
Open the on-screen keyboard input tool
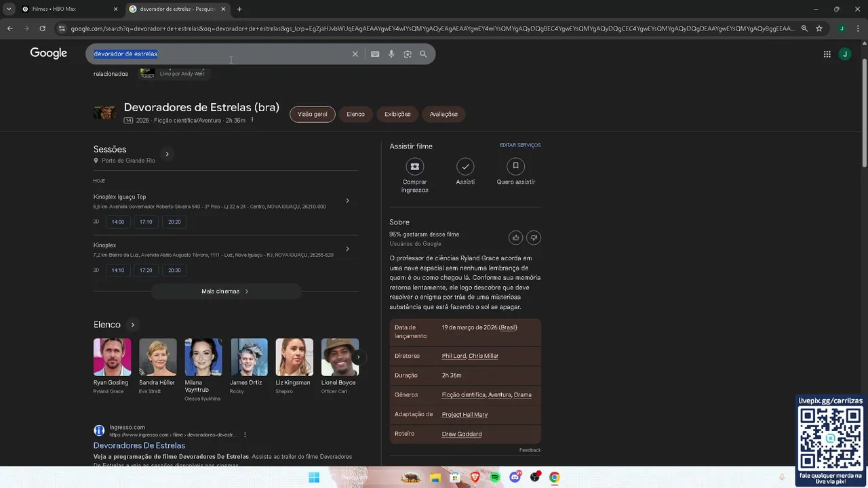375,54
